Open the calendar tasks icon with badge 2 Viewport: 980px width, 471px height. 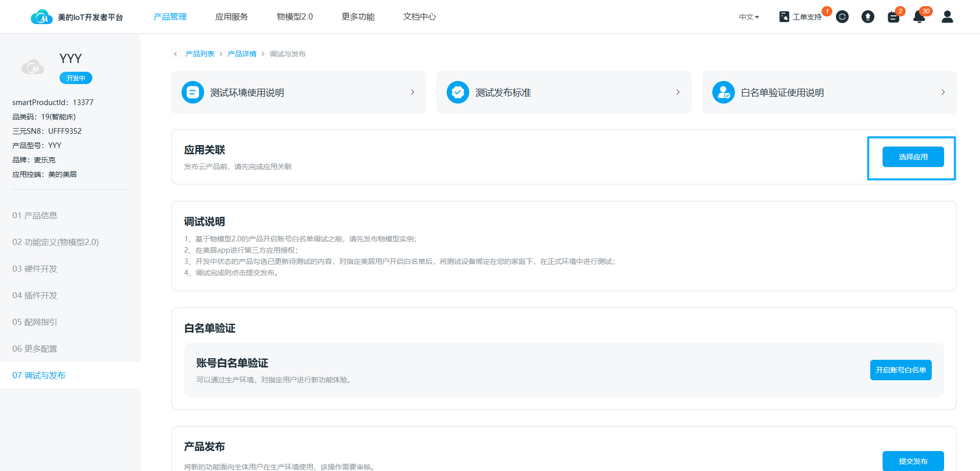893,17
